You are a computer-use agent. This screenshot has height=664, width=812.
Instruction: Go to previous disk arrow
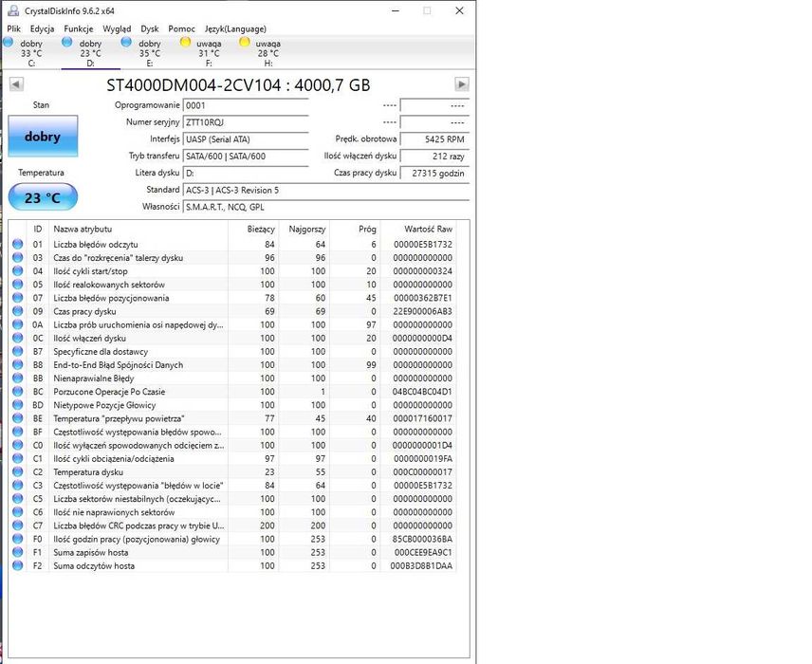pyautogui.click(x=16, y=83)
